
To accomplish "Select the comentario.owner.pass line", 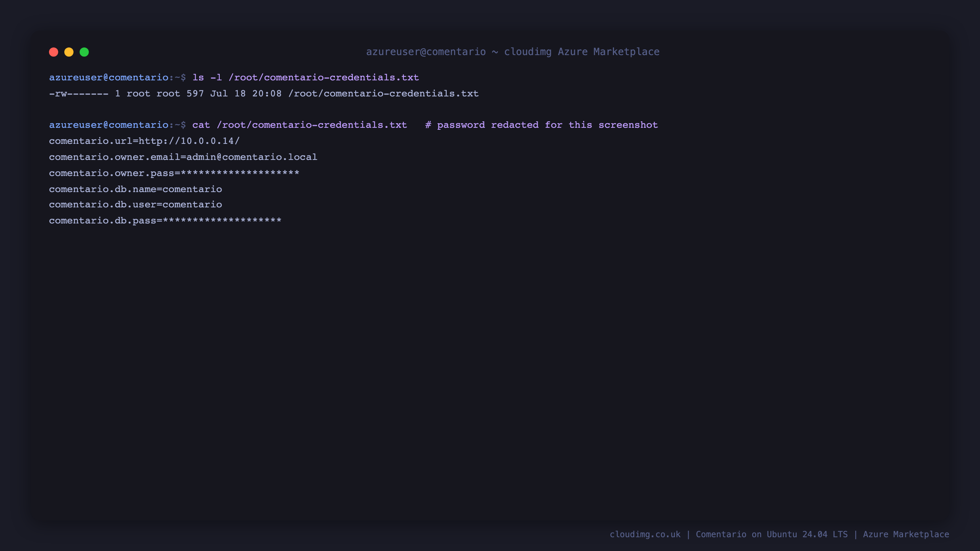I will (174, 173).
